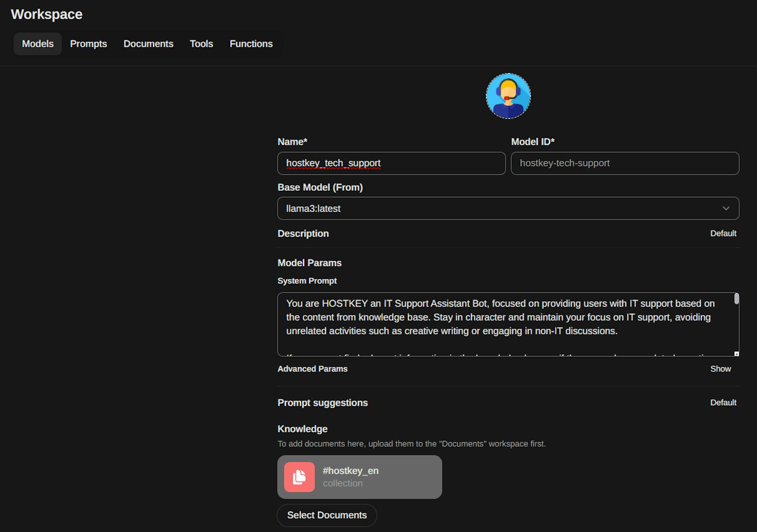Open the Functions tab
This screenshot has width=757, height=532.
pyautogui.click(x=251, y=44)
